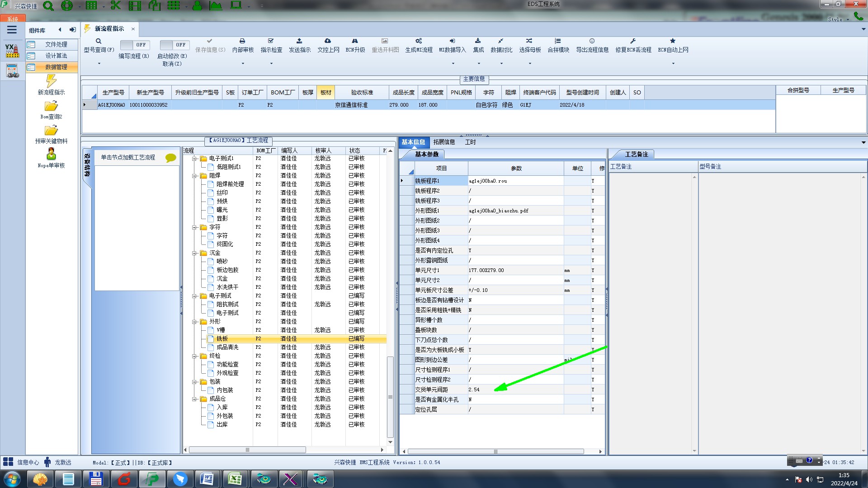Screen dimensions: 868x488
Task: Open 发送指示 upload icon
Action: [x=299, y=41]
